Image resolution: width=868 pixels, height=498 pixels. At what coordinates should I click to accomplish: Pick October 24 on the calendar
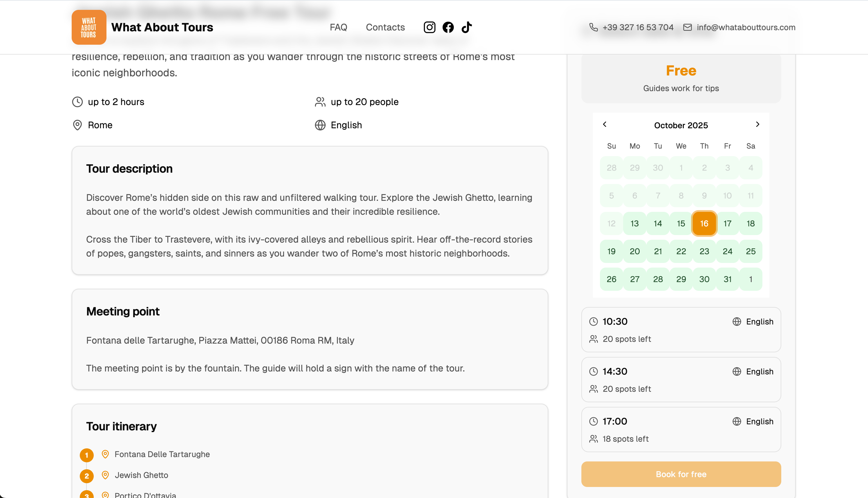coord(727,251)
